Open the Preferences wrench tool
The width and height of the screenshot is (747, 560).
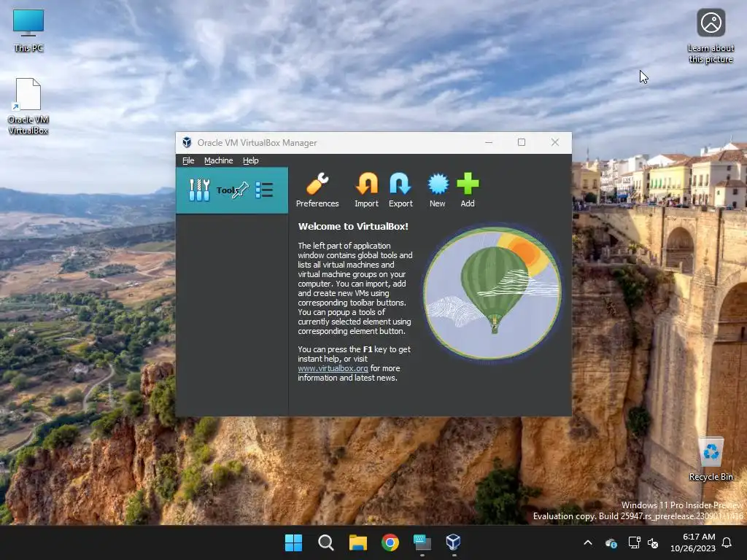pos(317,190)
